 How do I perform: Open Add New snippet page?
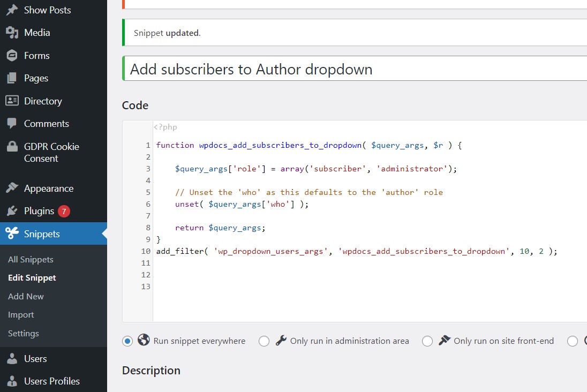pos(26,297)
